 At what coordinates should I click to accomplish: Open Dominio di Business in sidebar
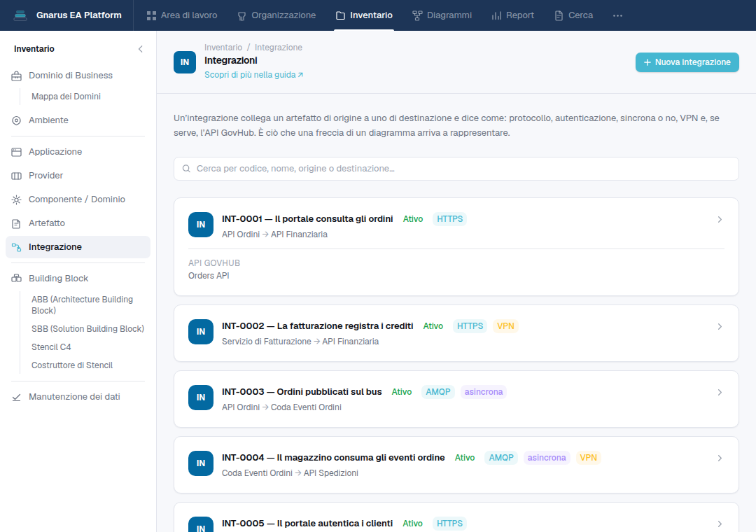78,75
